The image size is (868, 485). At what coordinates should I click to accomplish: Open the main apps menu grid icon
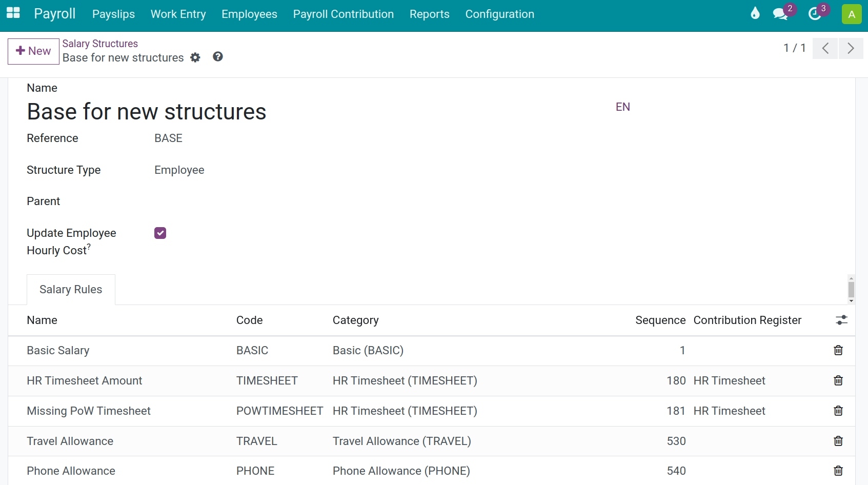[x=13, y=13]
